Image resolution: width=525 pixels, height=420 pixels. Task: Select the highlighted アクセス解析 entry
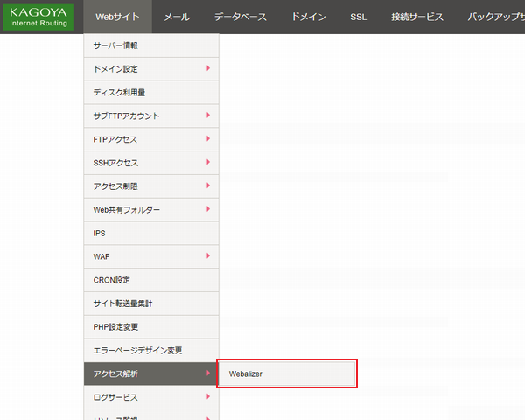(150, 374)
